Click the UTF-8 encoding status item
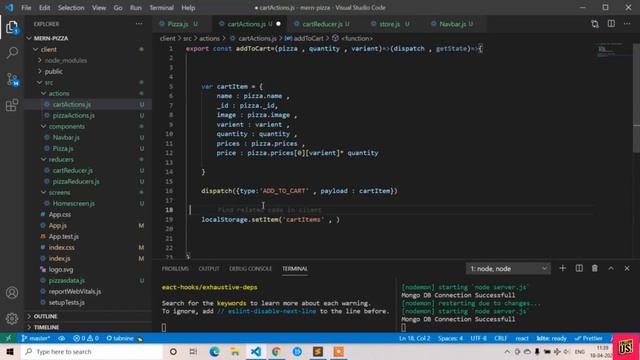640x360 pixels. point(478,338)
